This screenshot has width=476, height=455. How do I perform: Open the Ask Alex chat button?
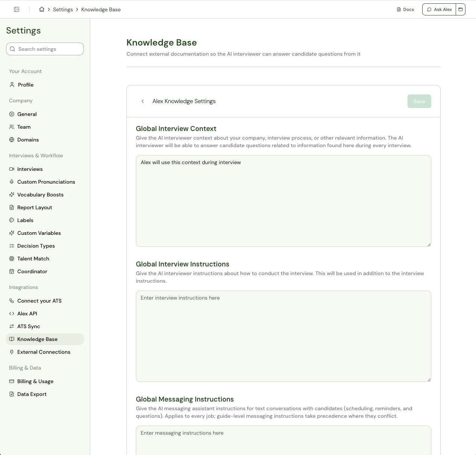click(x=439, y=9)
